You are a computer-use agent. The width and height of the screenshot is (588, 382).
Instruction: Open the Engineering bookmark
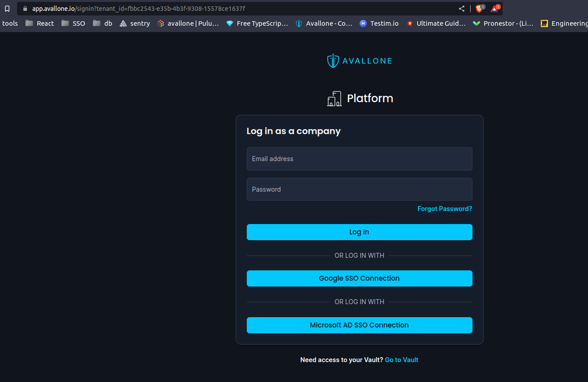click(x=564, y=24)
